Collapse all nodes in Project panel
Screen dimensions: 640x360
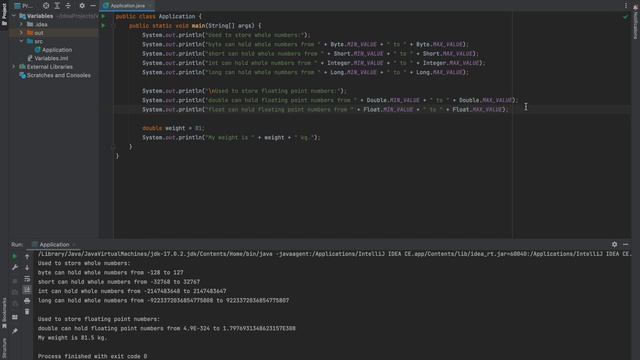click(68, 6)
